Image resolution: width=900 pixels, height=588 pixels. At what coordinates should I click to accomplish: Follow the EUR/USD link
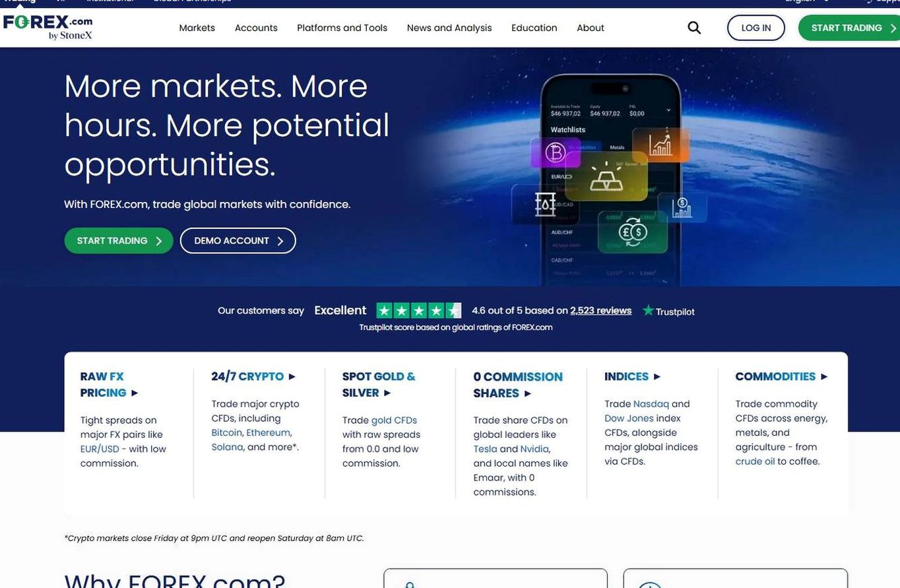100,449
